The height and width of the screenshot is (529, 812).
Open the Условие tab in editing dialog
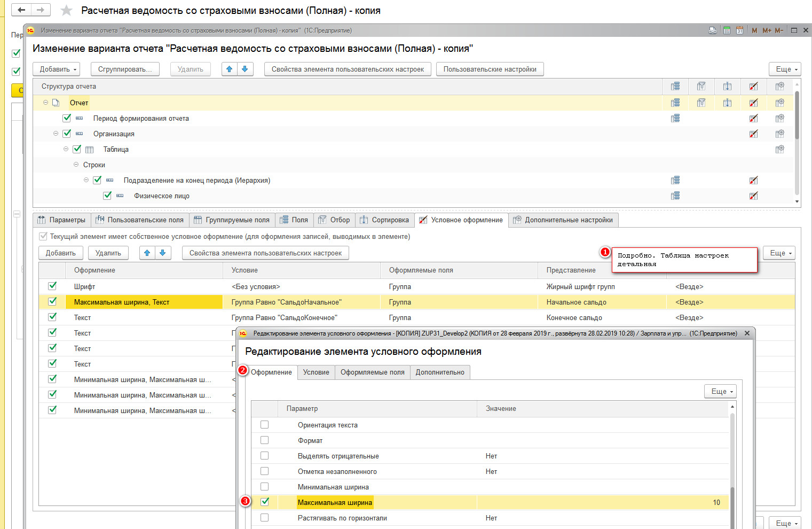pos(316,372)
